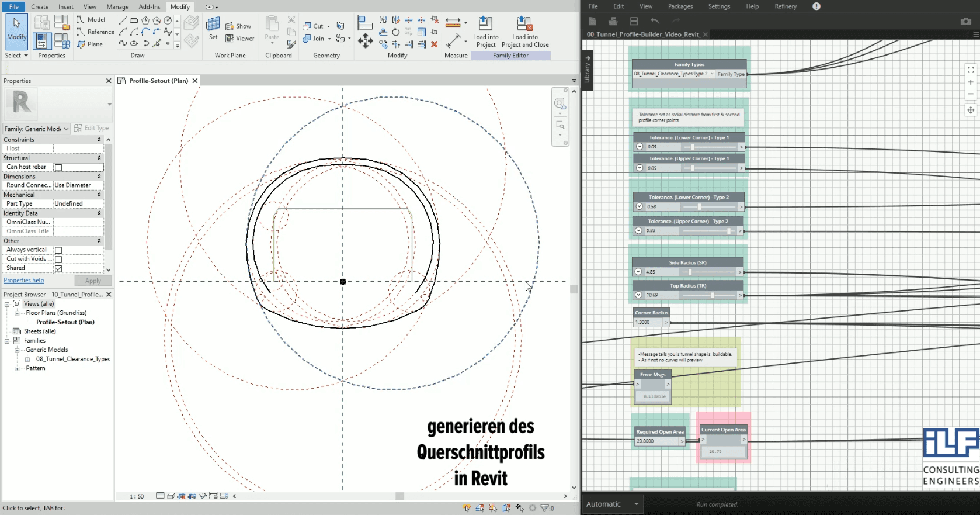
Task: Select the Modify arrow tool in Revit
Action: click(x=16, y=32)
